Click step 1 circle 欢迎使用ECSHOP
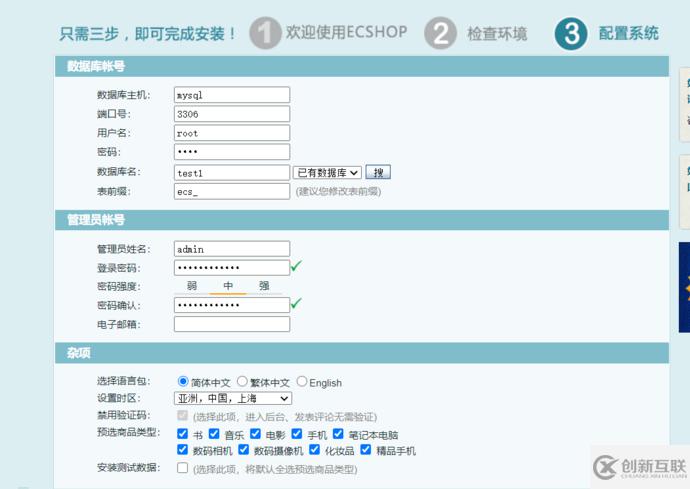This screenshot has width=690, height=489. pos(265,33)
